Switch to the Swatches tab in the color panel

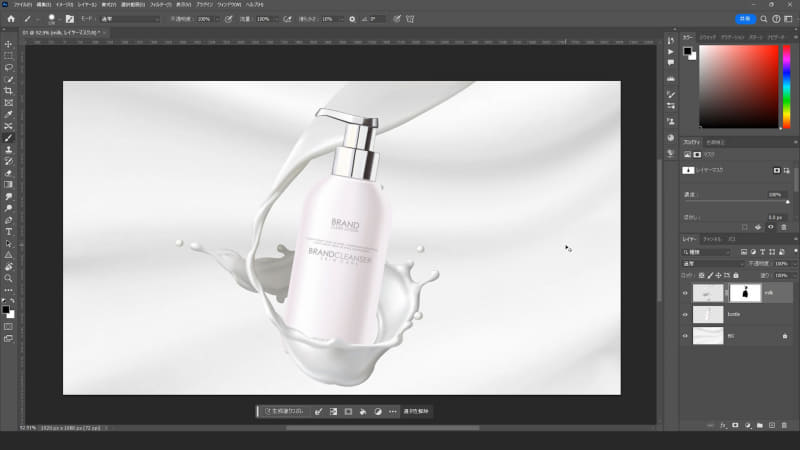click(x=708, y=37)
